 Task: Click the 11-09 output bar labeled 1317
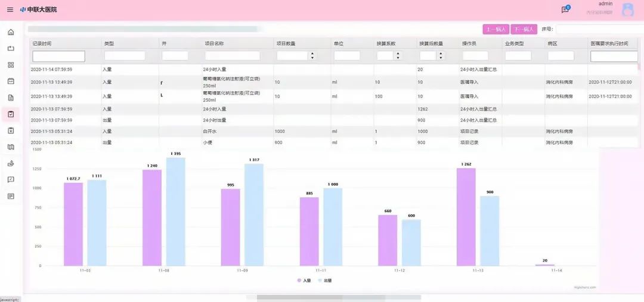tap(254, 214)
